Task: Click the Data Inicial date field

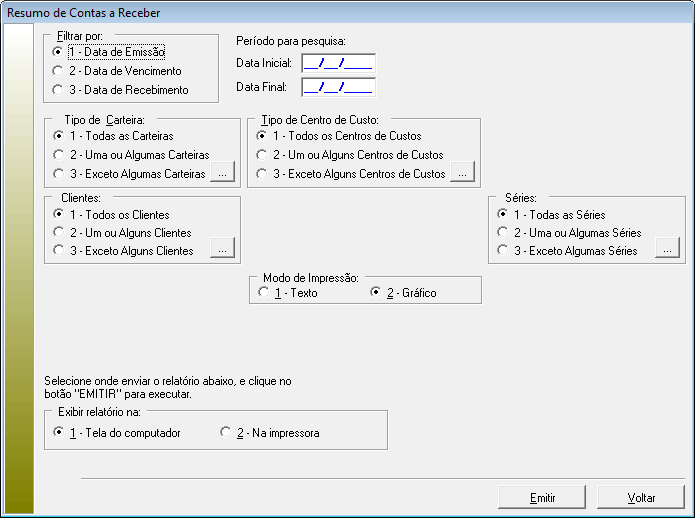Action: click(338, 63)
